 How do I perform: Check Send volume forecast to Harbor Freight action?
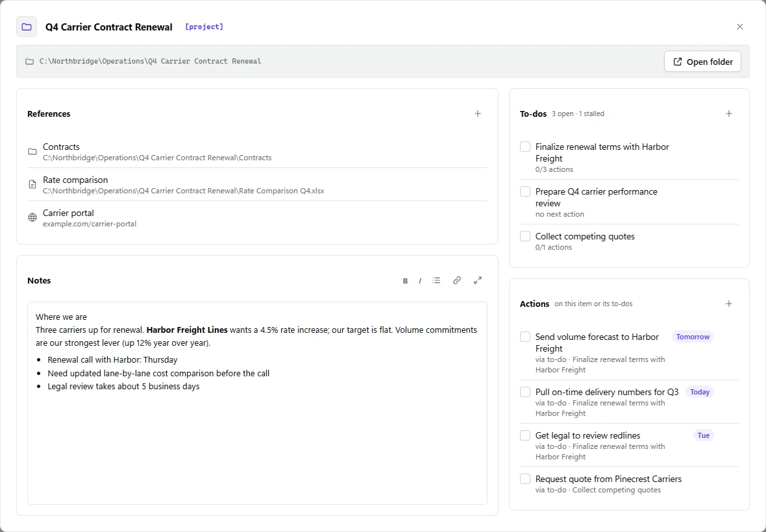525,337
